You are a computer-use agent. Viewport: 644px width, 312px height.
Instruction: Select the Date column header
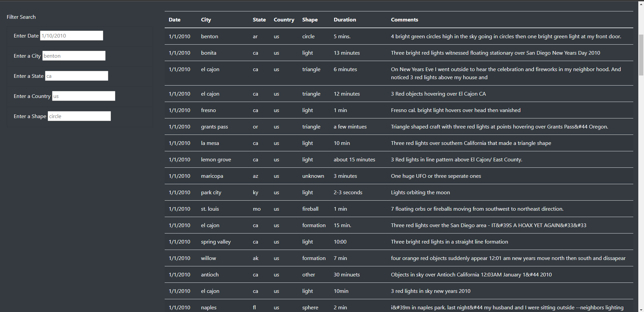(174, 19)
